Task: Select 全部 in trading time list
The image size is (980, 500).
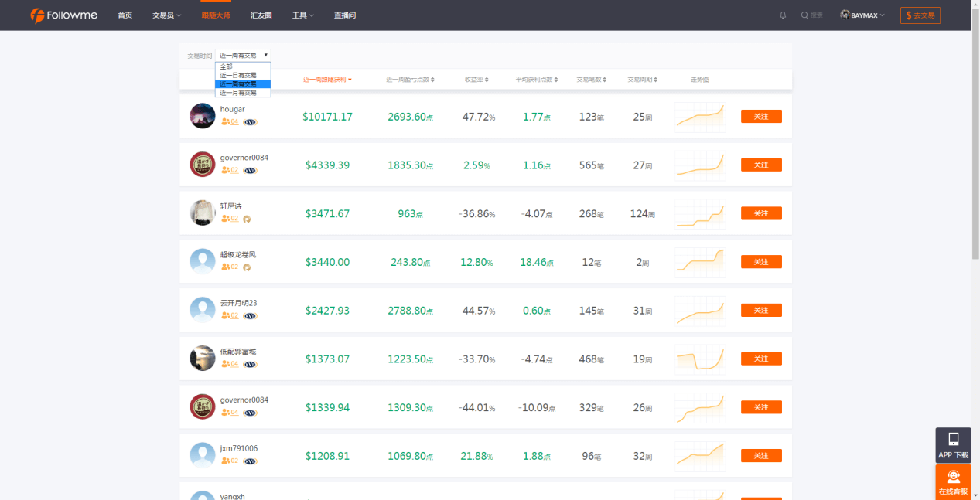Action: tap(243, 66)
